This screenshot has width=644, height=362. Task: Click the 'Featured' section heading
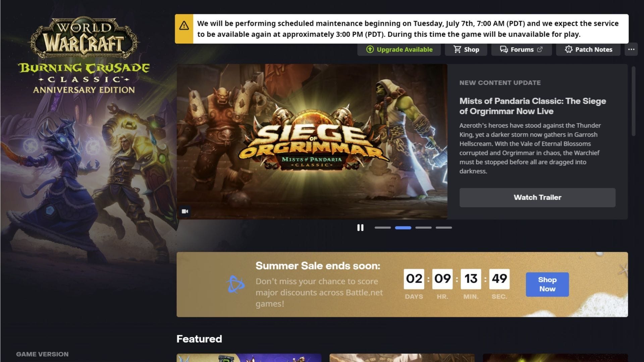(x=199, y=339)
